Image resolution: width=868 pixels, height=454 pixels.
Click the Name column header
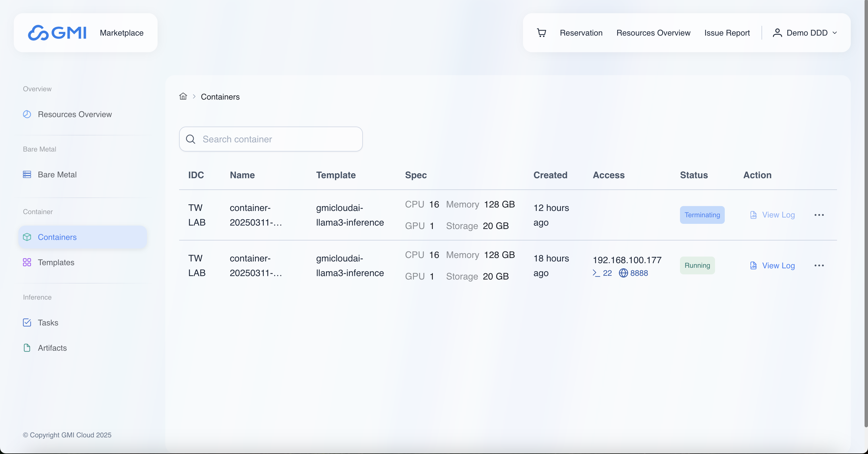tap(242, 175)
